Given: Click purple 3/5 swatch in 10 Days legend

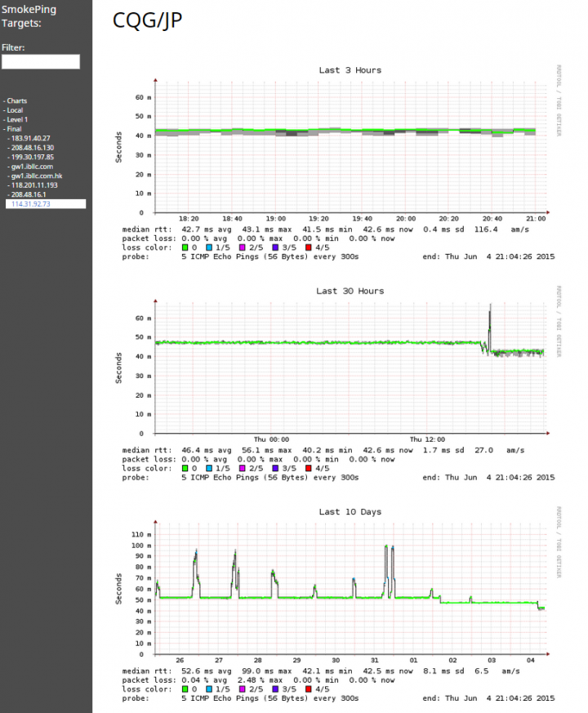Looking at the screenshot, I should click(x=275, y=689).
